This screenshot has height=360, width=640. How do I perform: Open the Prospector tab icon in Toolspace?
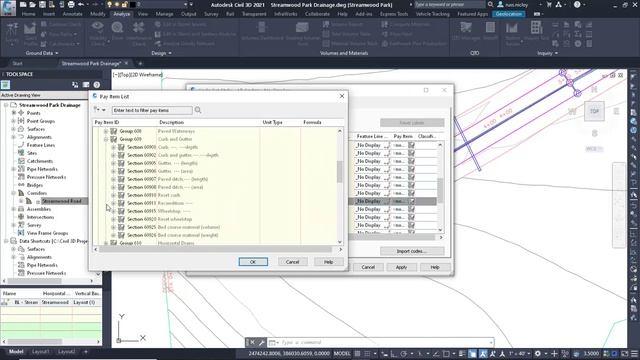coord(5,84)
